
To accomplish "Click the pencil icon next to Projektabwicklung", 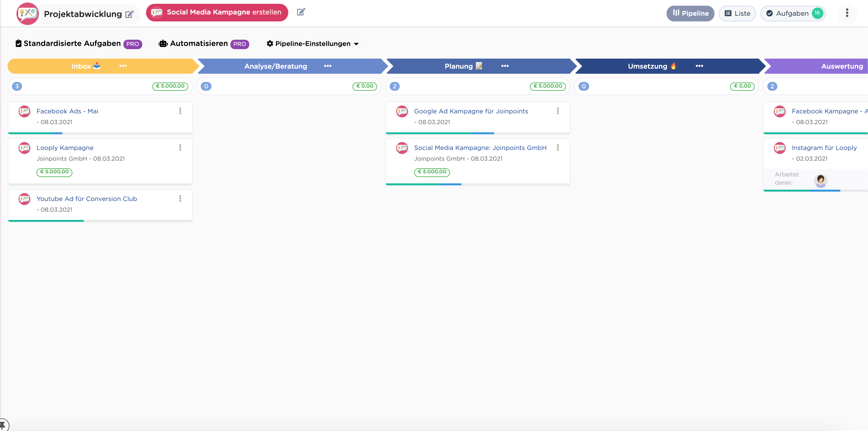I will pyautogui.click(x=129, y=14).
